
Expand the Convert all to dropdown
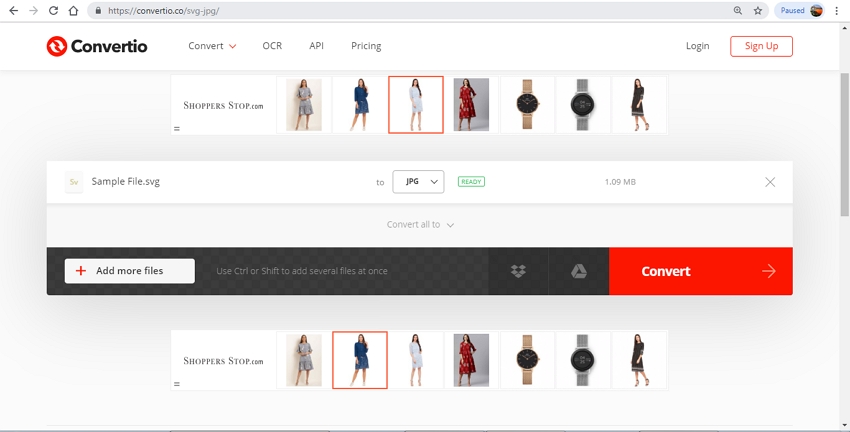[x=420, y=225]
